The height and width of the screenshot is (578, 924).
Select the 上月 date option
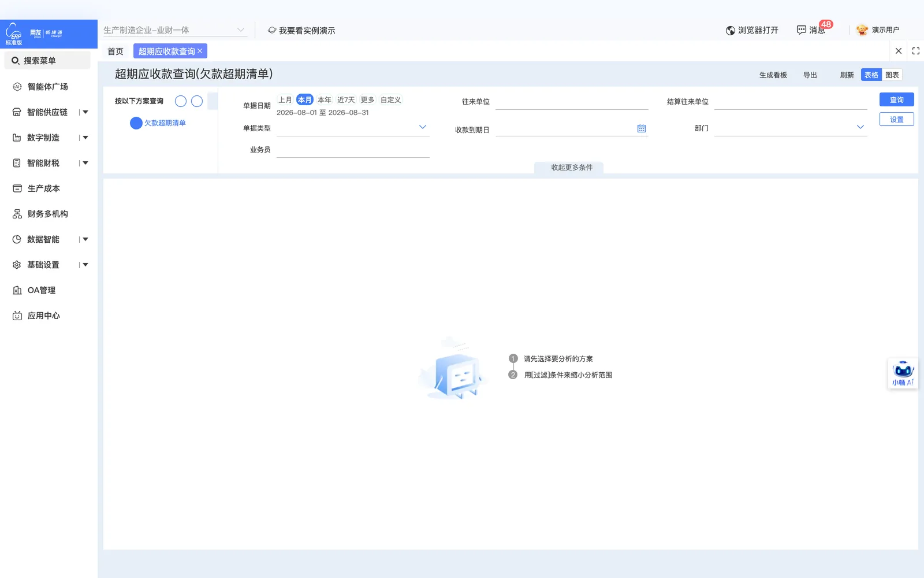pyautogui.click(x=285, y=100)
